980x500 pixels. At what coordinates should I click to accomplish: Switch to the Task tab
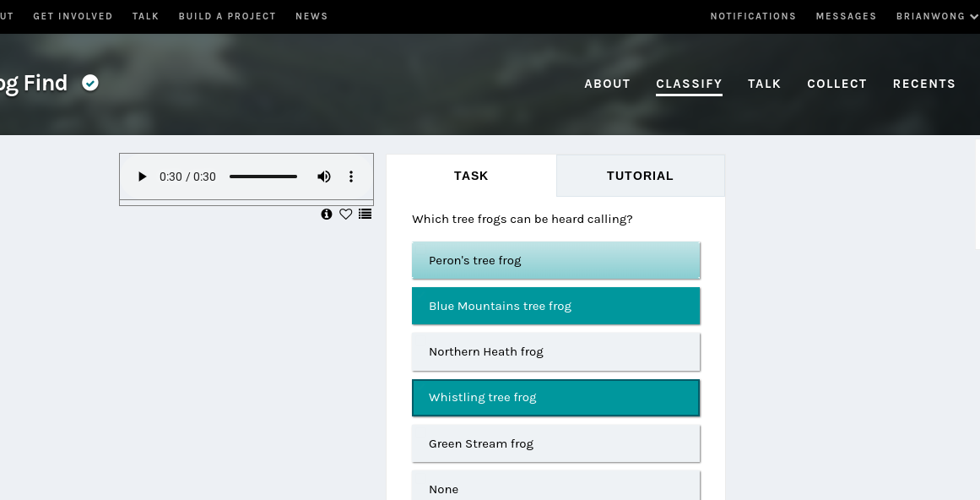click(x=471, y=176)
